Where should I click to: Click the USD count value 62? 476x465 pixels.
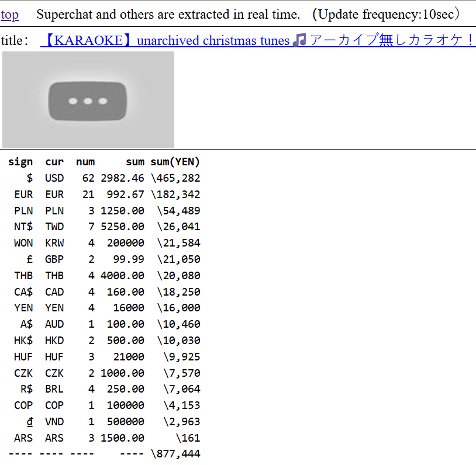coord(88,178)
